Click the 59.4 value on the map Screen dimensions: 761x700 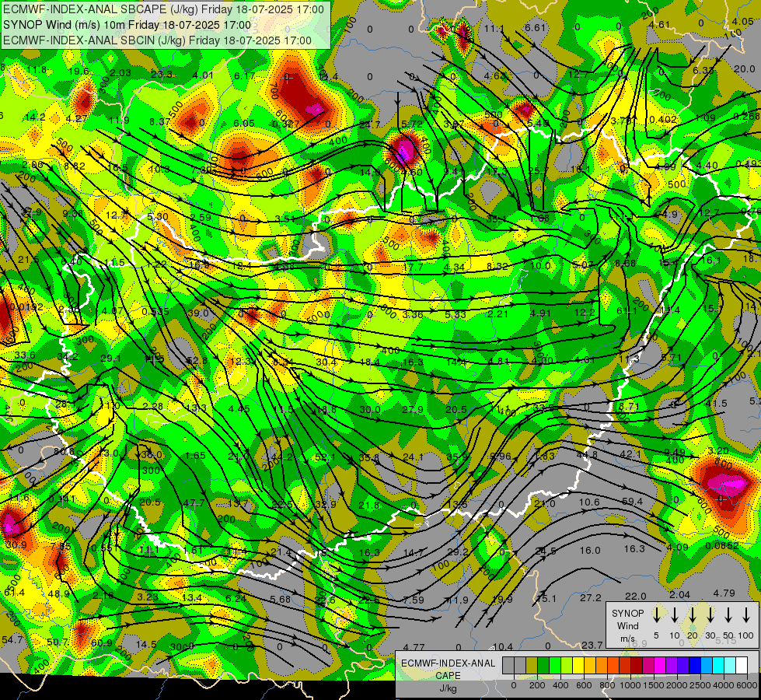(x=632, y=502)
